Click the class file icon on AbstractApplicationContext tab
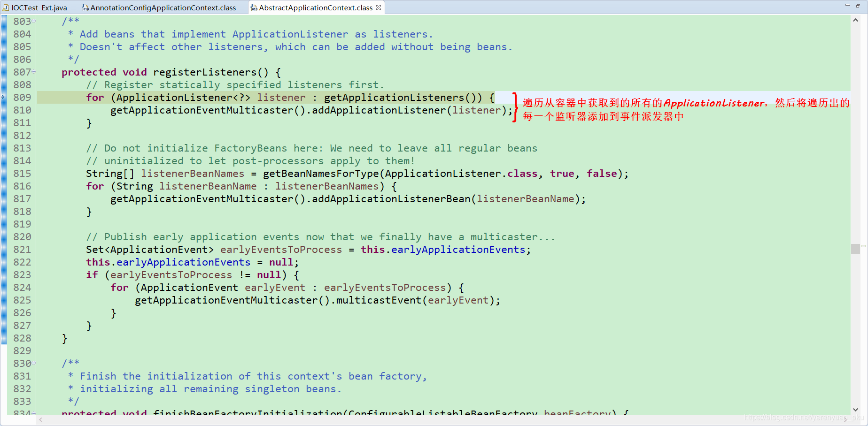The width and height of the screenshot is (868, 426). (254, 8)
